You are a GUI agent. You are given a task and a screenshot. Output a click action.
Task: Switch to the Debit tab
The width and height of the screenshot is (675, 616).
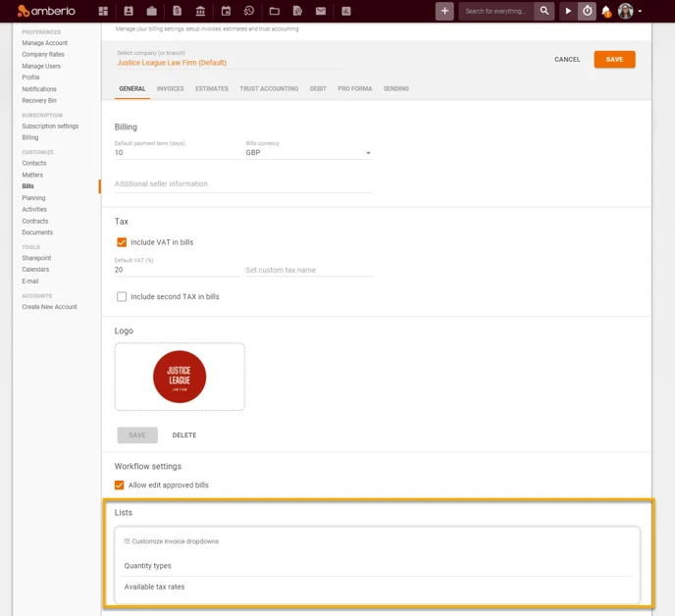(x=318, y=88)
